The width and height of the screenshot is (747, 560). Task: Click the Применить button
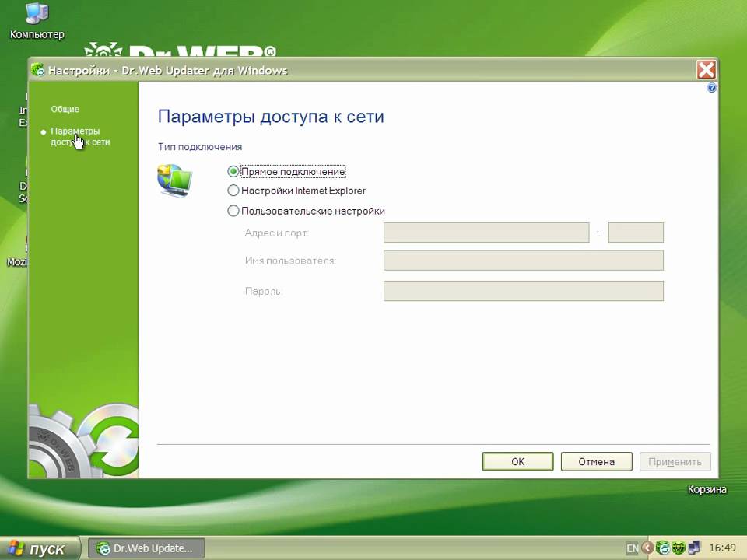[675, 461]
